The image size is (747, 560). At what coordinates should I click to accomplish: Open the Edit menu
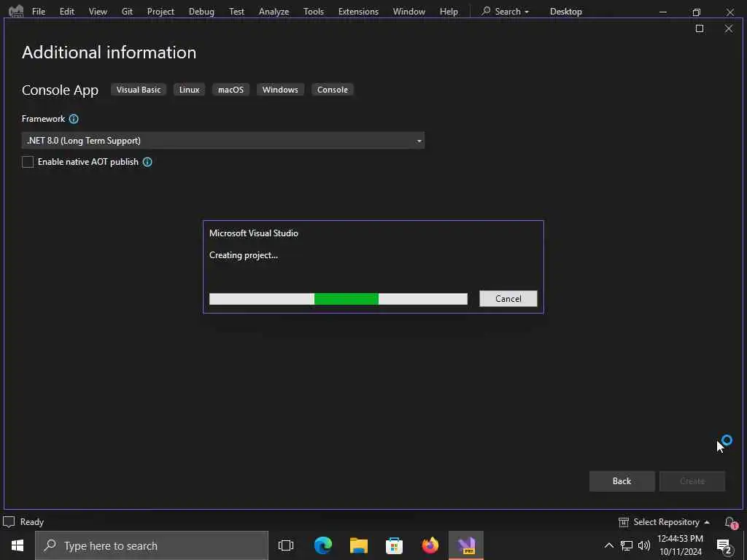[66, 12]
